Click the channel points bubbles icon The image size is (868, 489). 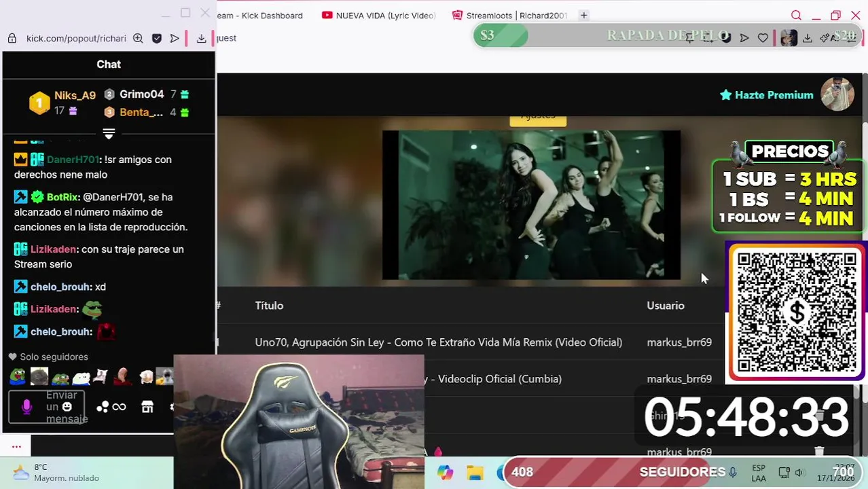point(103,407)
